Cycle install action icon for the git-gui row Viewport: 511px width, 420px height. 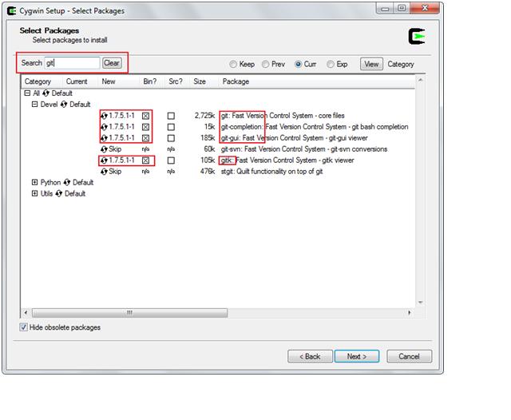(x=105, y=138)
